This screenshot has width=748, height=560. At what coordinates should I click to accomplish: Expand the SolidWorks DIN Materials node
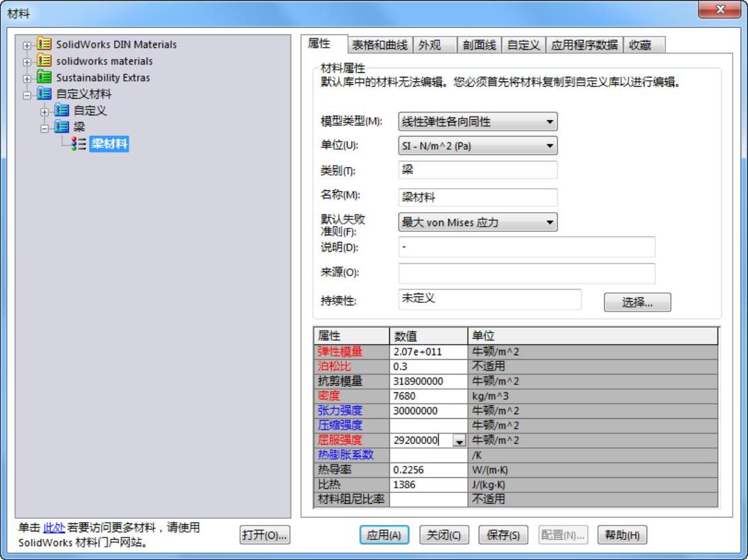tap(27, 46)
